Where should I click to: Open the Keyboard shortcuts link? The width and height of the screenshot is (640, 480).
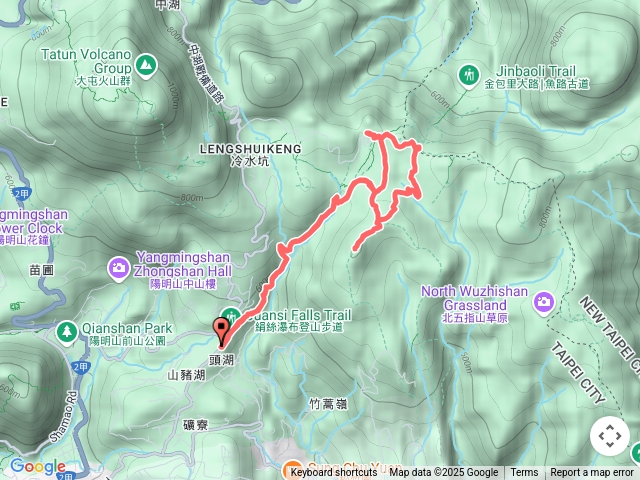pyautogui.click(x=333, y=473)
